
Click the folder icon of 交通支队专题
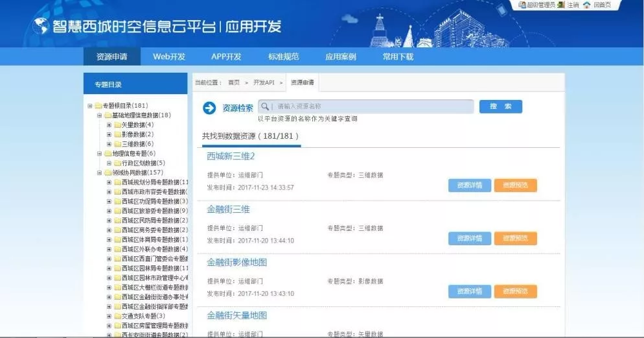117,316
